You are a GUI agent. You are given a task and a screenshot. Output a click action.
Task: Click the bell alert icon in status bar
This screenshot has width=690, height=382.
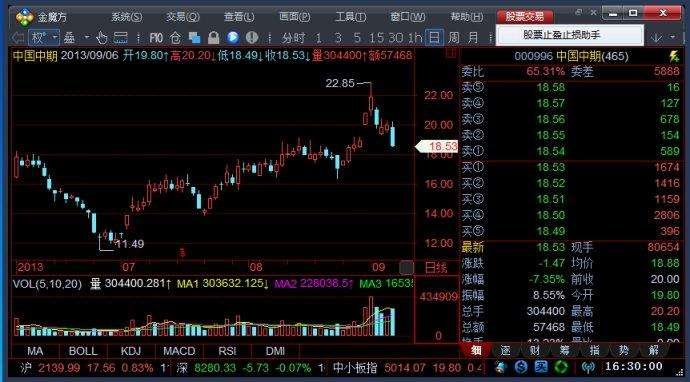click(501, 366)
